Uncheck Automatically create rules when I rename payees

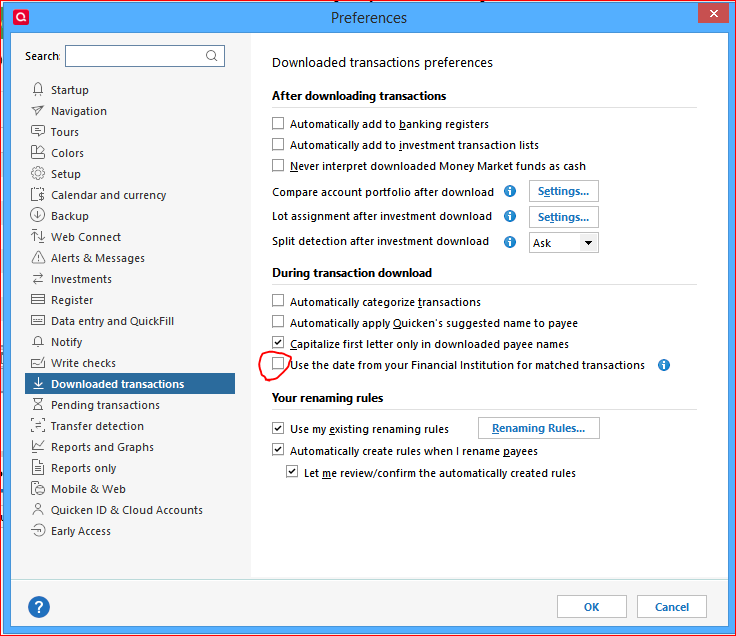click(278, 450)
